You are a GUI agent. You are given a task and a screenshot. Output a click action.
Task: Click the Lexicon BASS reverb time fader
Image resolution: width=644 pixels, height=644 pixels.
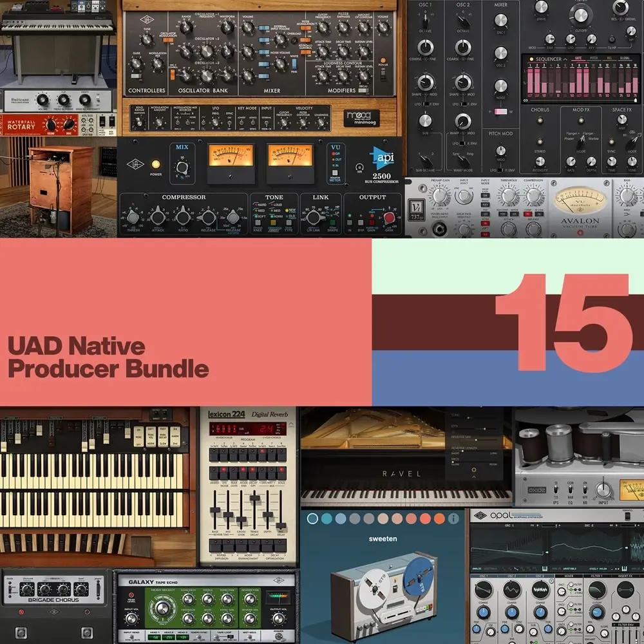click(215, 511)
